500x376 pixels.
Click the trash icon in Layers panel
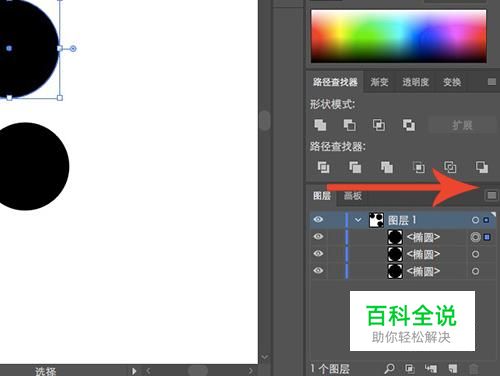[x=473, y=369]
